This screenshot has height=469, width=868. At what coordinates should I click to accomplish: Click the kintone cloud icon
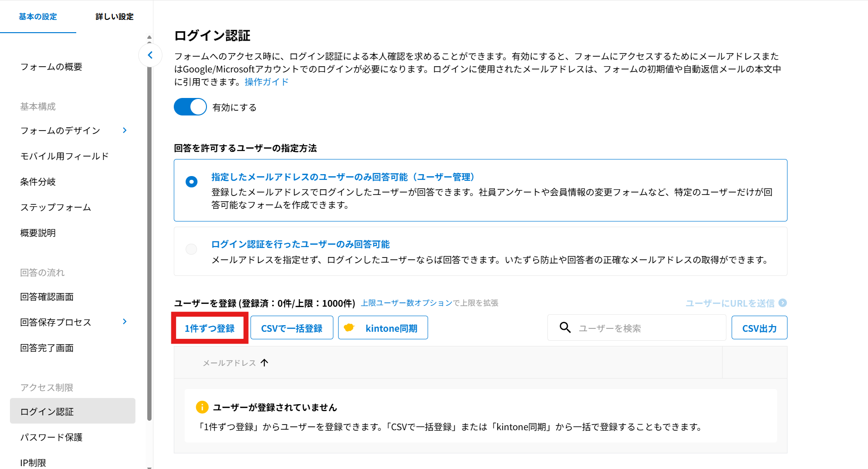[349, 327]
